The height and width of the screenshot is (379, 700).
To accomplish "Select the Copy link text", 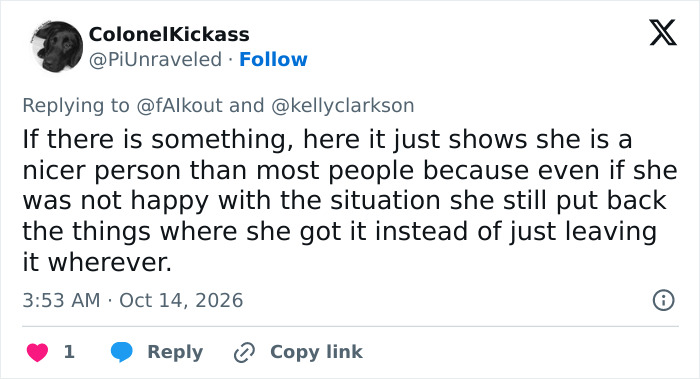I will point(316,352).
